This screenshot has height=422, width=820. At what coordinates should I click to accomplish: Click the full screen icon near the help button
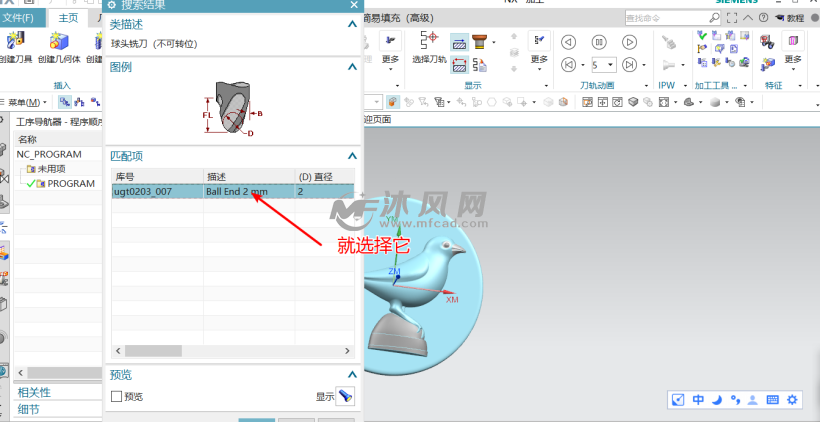[732, 18]
